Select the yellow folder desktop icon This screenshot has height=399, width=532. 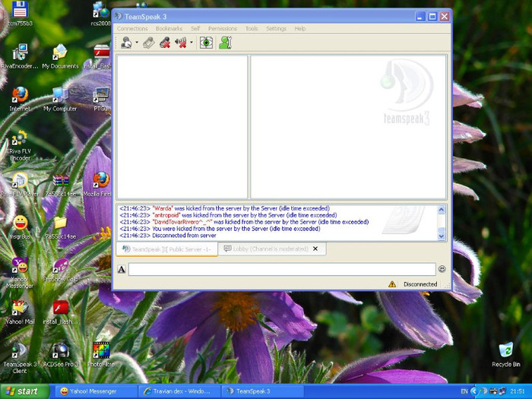click(x=60, y=227)
